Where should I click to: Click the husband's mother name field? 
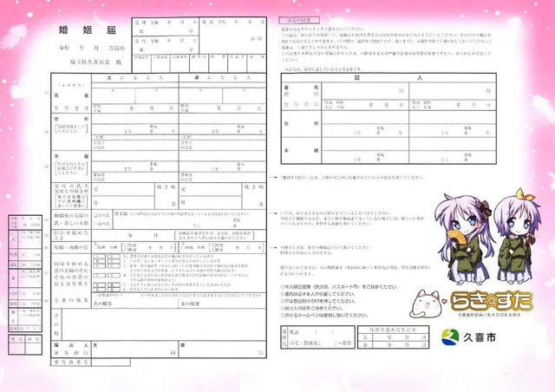123,202
